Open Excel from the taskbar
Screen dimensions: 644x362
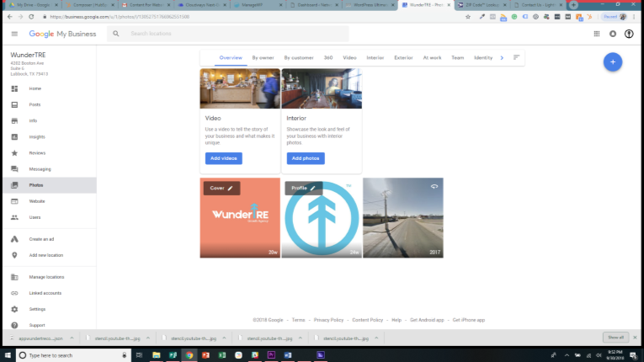[221, 355]
